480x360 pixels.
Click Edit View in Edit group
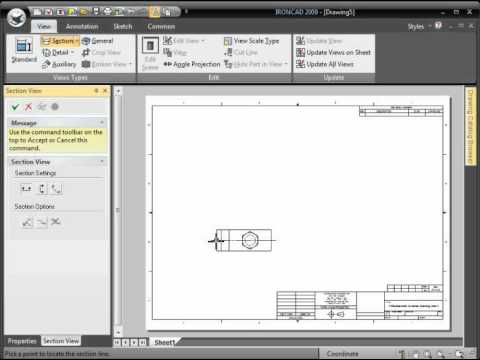181,41
